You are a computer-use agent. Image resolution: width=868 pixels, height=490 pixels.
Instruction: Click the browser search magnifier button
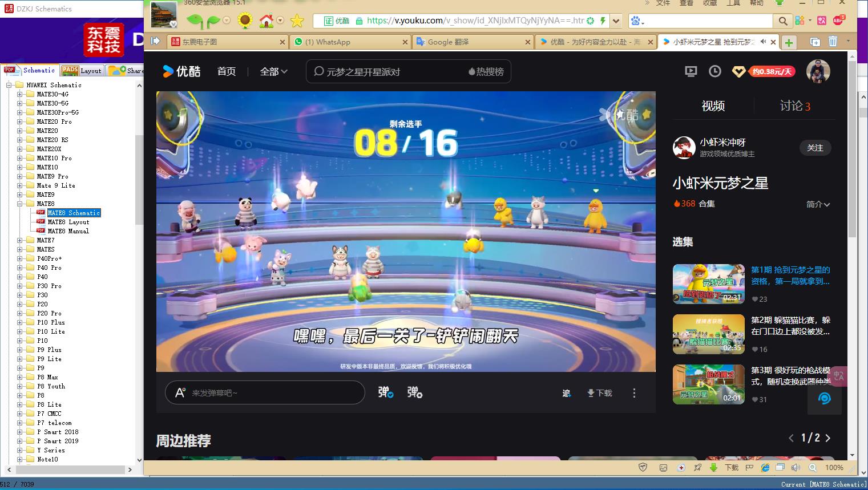pos(782,21)
